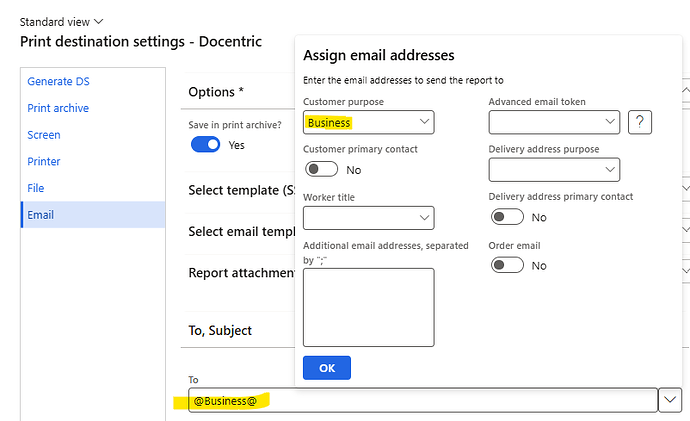This screenshot has width=690, height=421.
Task: Choose the File destination tab
Action: click(x=36, y=188)
